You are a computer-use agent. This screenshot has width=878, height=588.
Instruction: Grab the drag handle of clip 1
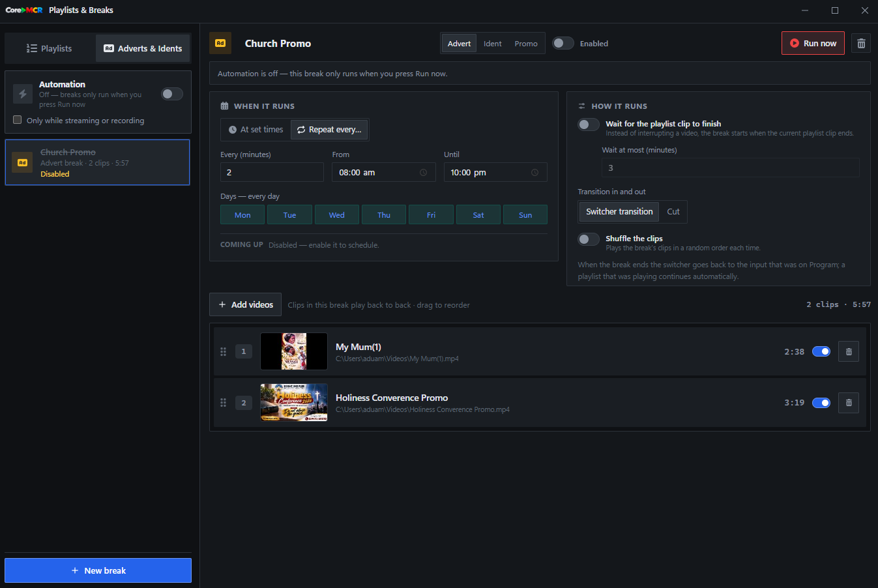[223, 351]
